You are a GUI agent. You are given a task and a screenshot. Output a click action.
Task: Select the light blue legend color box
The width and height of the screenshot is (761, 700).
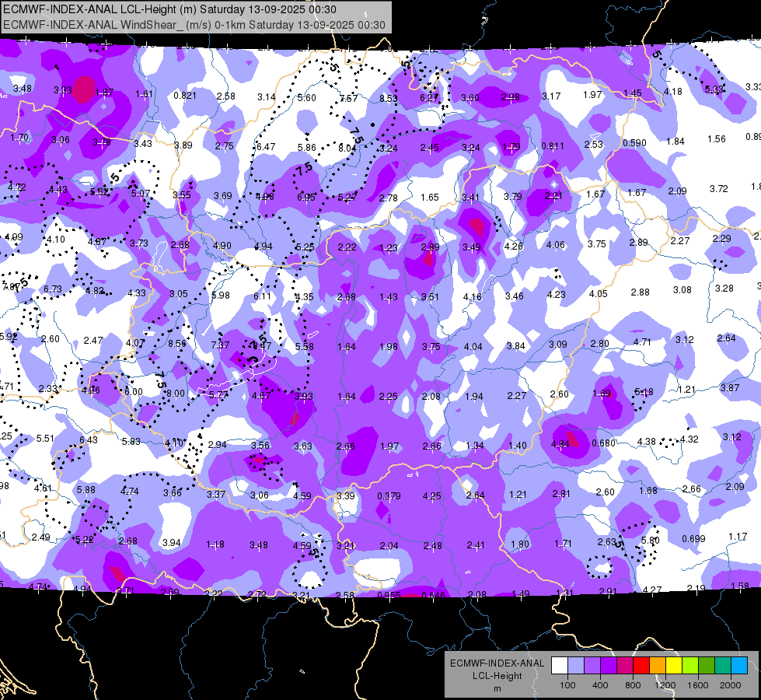[739, 666]
